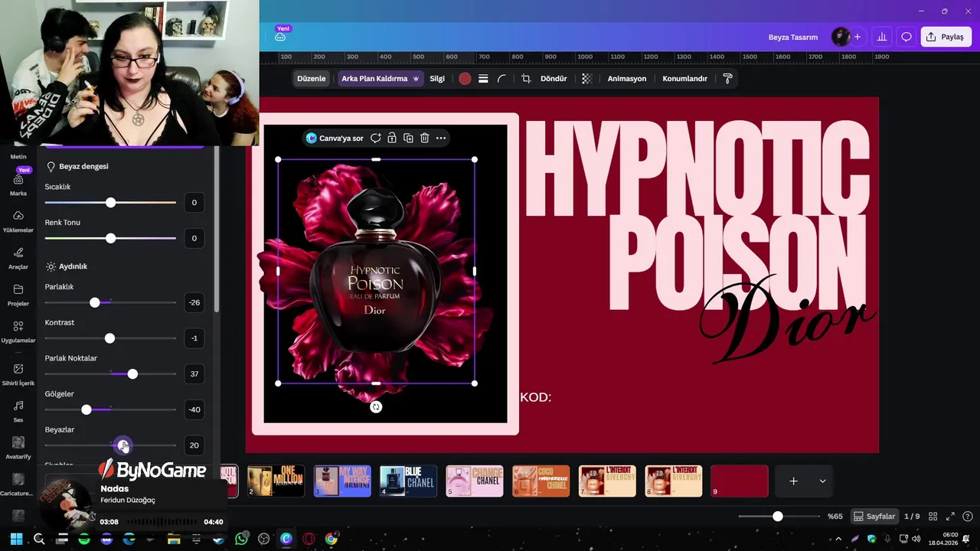Click the copy style paint roller icon
980x551 pixels.
727,79
